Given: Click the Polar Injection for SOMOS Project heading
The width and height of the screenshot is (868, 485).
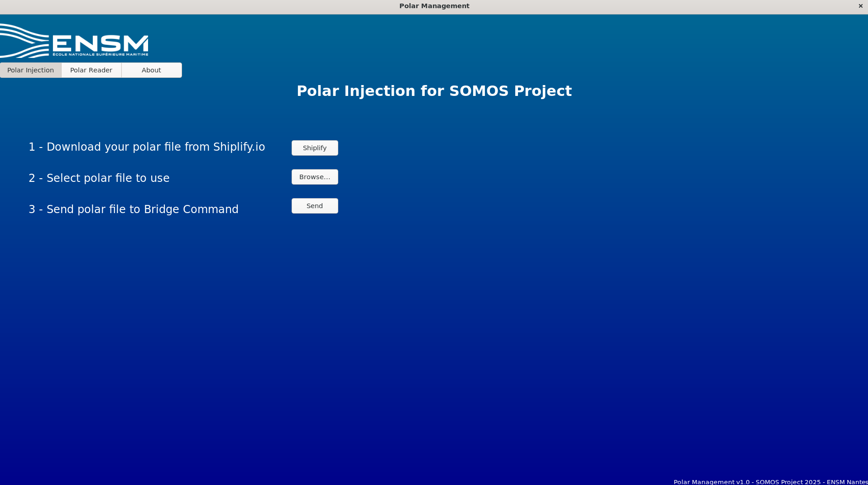Looking at the screenshot, I should click(x=434, y=91).
